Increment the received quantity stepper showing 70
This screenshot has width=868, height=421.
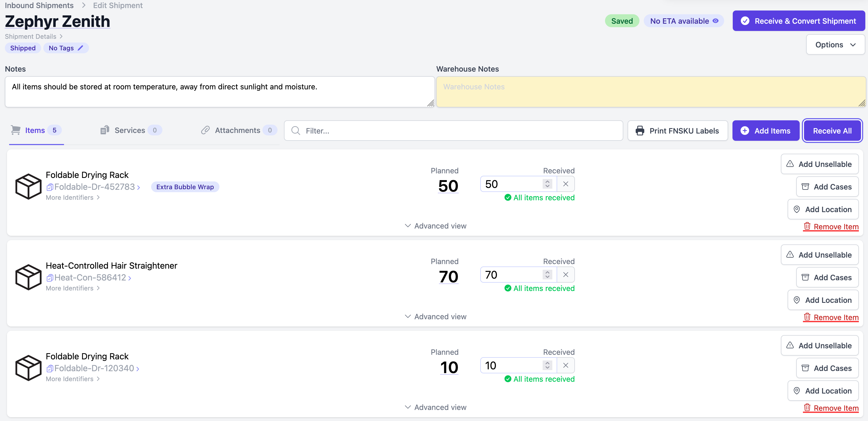pyautogui.click(x=547, y=272)
